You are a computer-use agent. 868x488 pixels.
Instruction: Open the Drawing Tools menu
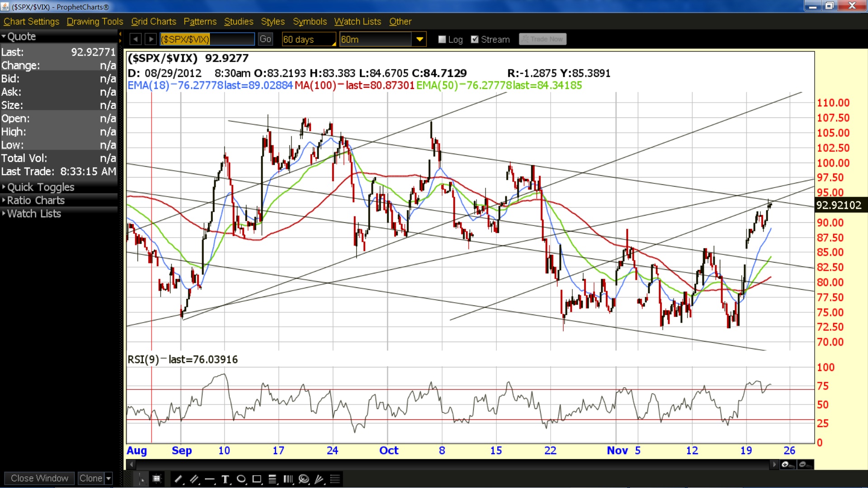95,21
